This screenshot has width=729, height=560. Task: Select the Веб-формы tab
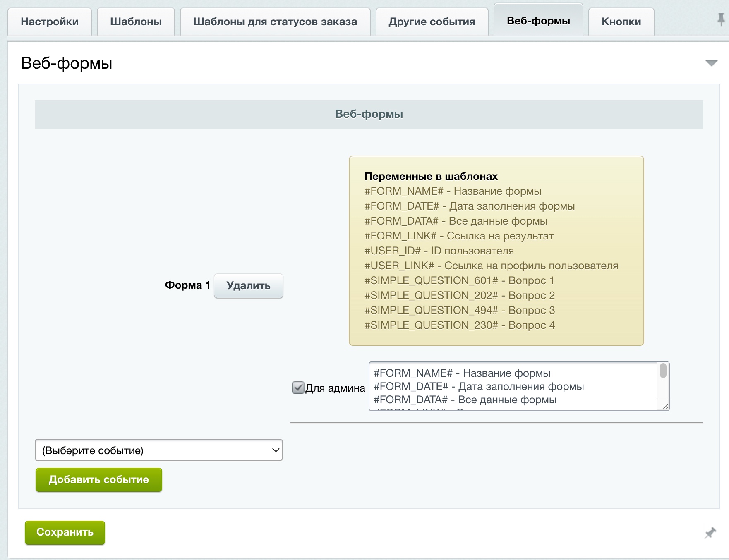538,21
